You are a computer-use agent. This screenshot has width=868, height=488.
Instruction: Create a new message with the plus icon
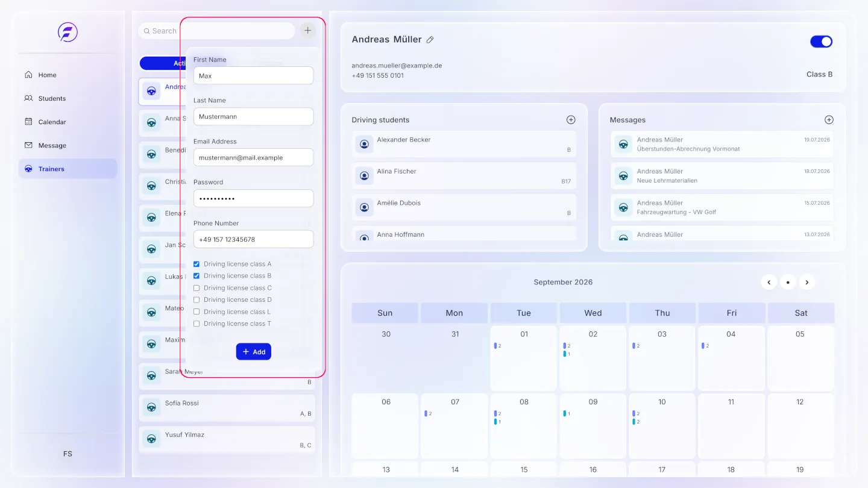(x=829, y=120)
